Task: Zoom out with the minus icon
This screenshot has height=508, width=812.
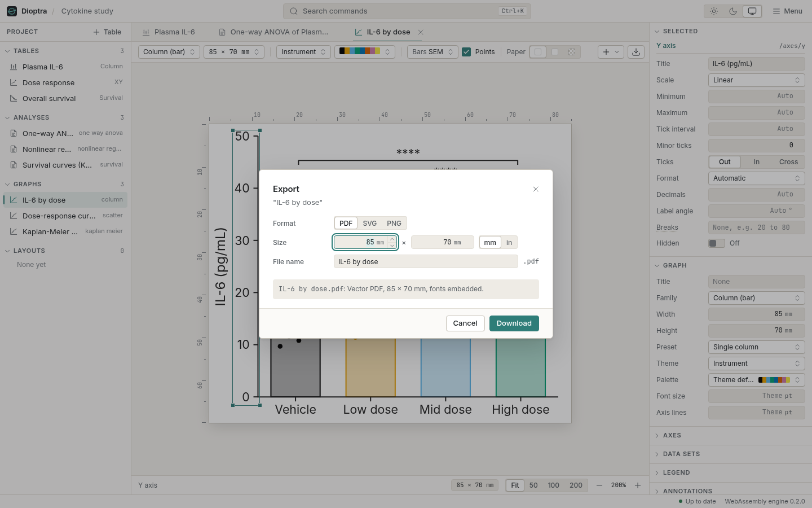Action: coord(599,485)
